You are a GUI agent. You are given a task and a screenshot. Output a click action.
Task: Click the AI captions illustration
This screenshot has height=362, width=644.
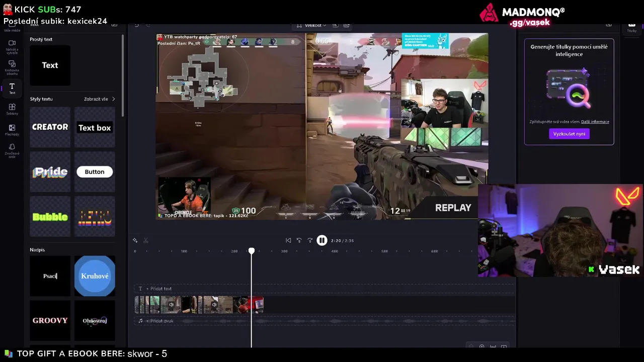pyautogui.click(x=569, y=88)
